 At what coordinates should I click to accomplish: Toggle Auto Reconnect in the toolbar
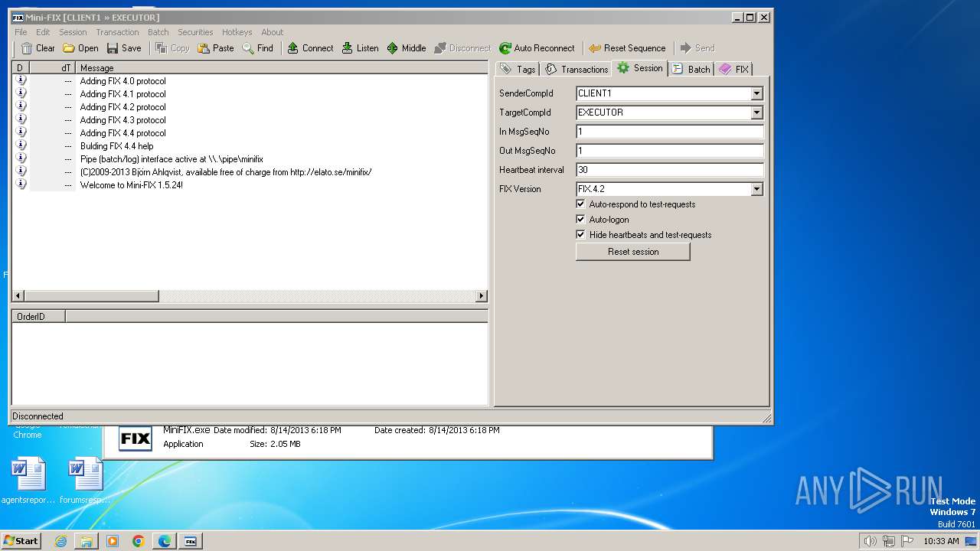537,48
